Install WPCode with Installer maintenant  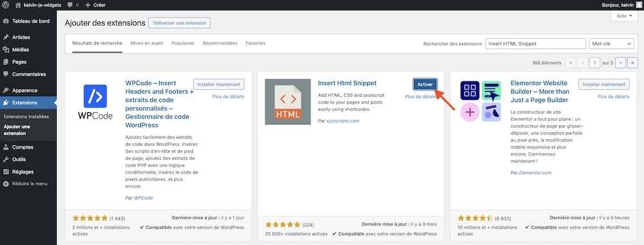coord(218,84)
